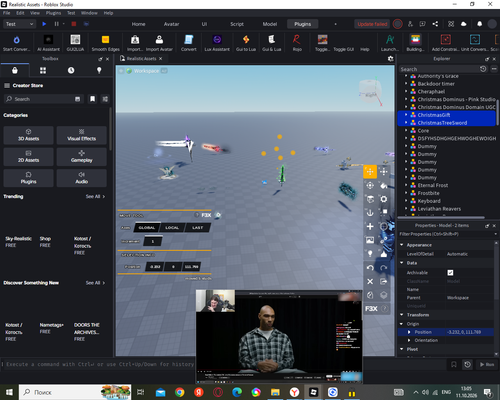Open the Lux Assistant plugin

tap(217, 43)
